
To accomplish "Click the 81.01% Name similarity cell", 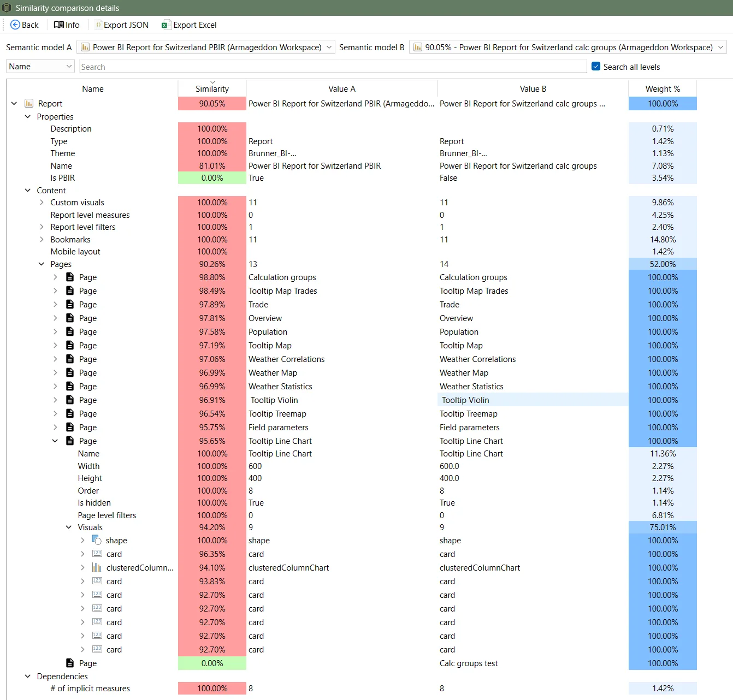I will [212, 166].
